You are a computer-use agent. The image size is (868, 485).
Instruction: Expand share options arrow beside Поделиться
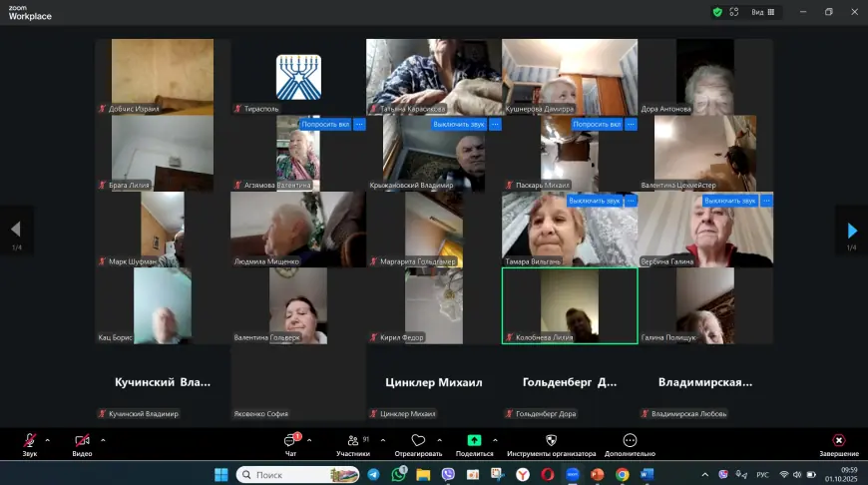point(495,440)
